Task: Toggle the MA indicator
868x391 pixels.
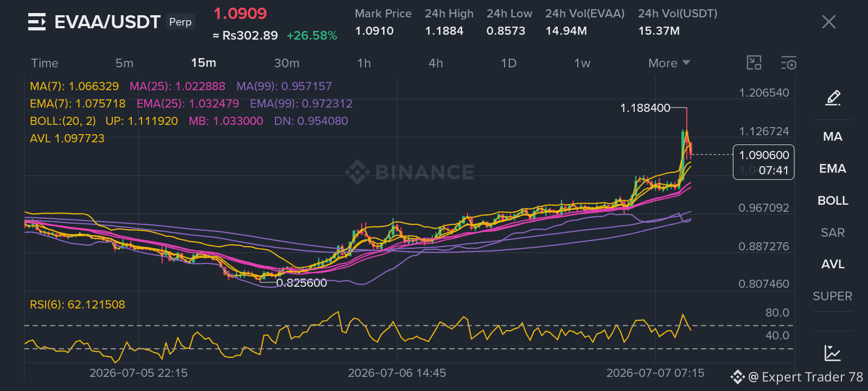Action: pyautogui.click(x=833, y=136)
